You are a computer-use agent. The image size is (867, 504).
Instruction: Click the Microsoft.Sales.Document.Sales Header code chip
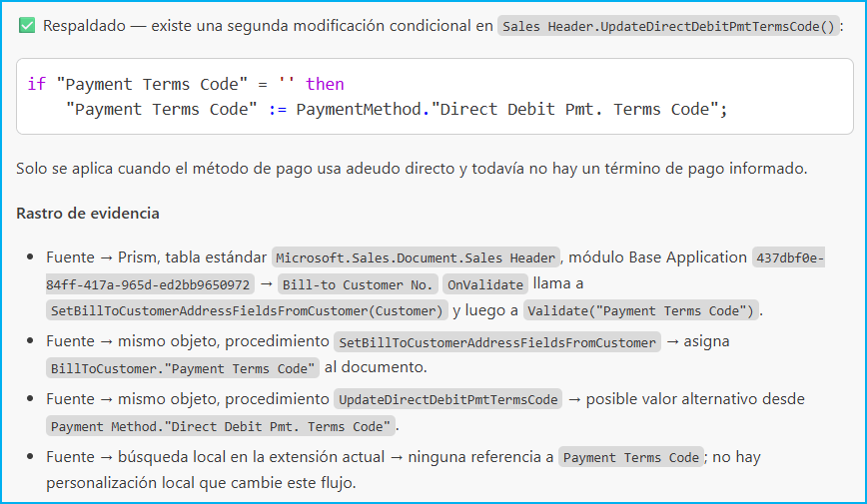[416, 257]
